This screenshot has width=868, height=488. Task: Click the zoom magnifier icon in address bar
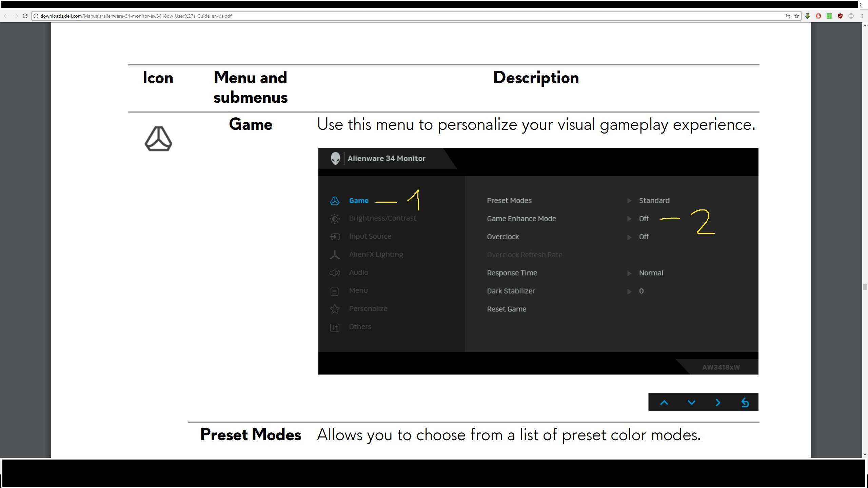pos(788,16)
